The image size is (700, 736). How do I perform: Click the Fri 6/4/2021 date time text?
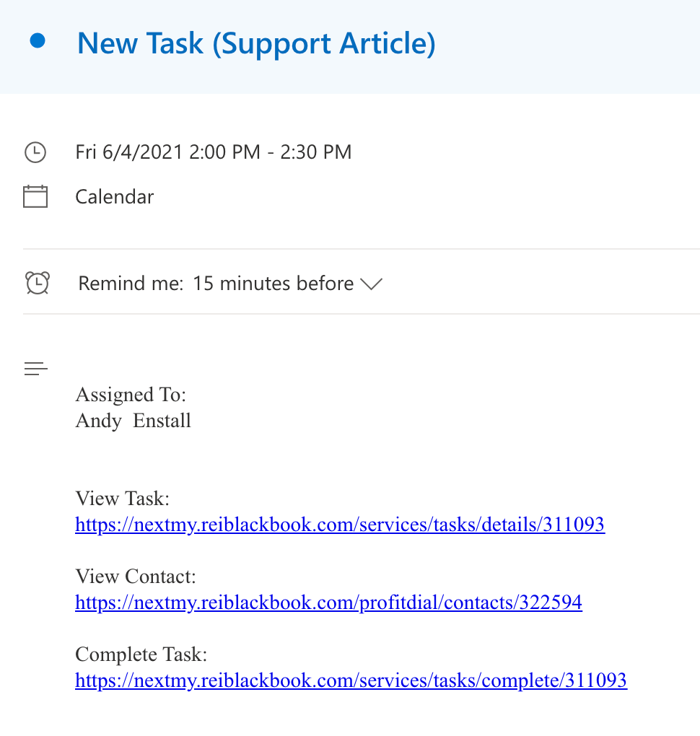pos(213,152)
